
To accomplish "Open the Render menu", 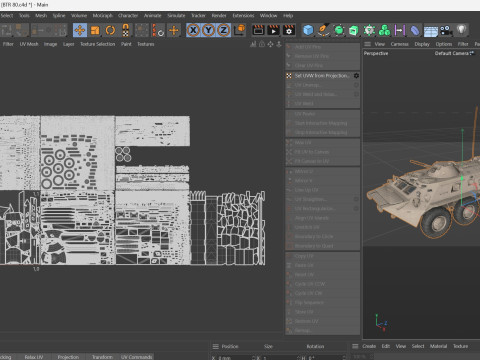I will 219,15.
